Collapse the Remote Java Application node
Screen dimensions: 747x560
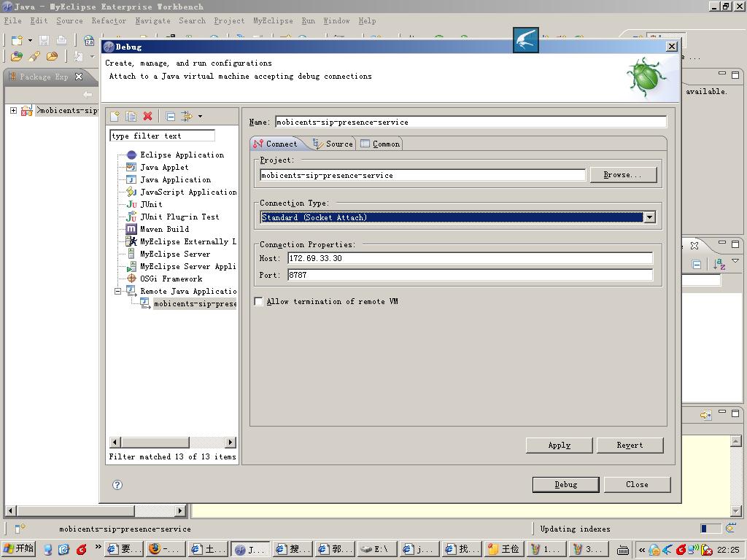pyautogui.click(x=117, y=291)
